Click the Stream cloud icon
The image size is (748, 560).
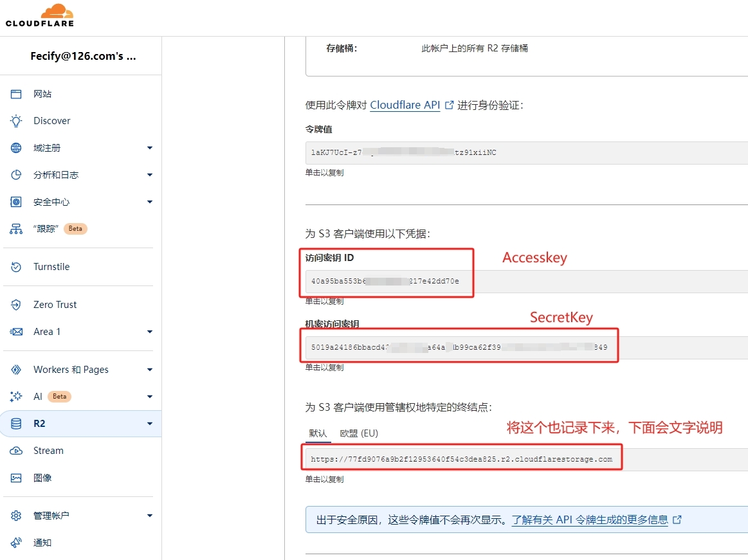(16, 451)
